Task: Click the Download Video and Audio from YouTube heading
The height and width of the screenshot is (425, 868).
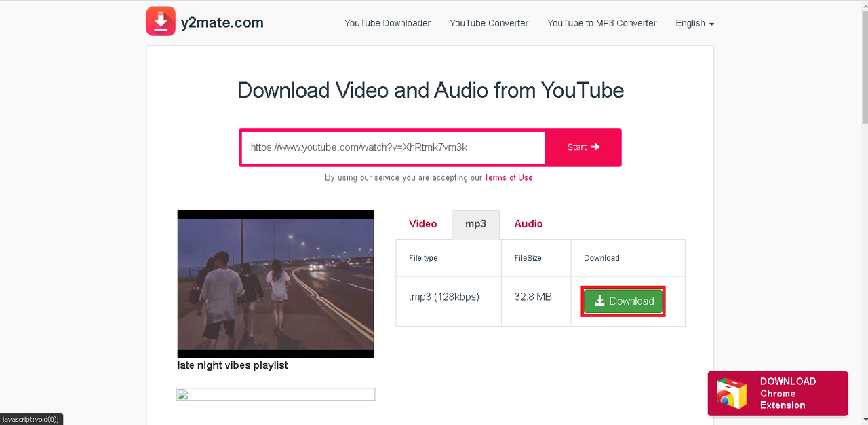Action: [x=431, y=90]
